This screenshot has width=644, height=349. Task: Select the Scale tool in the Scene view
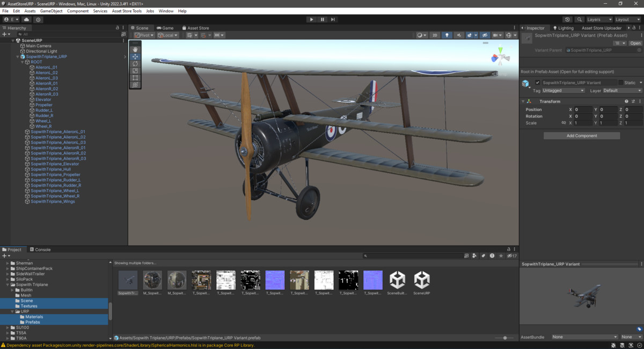[135, 70]
